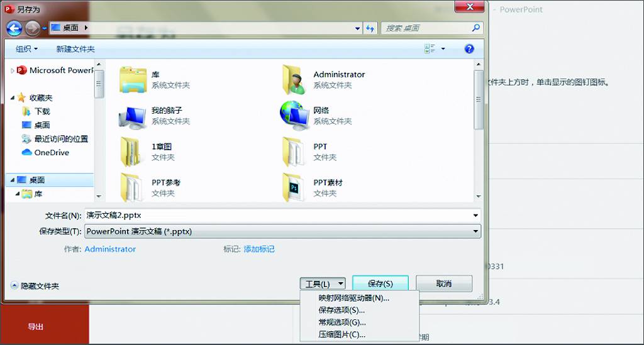Viewport: 644px width, 345px height.
Task: Open the address bar history dropdown
Action: pyautogui.click(x=357, y=28)
